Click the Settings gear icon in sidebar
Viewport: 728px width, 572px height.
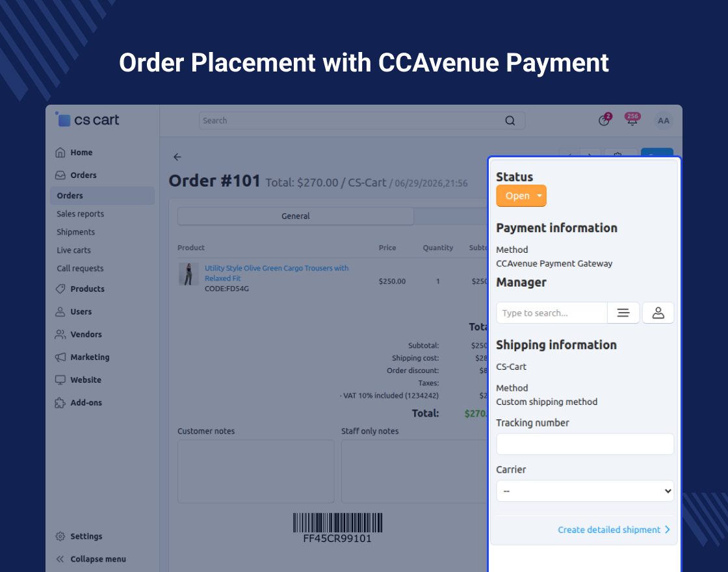(x=60, y=536)
